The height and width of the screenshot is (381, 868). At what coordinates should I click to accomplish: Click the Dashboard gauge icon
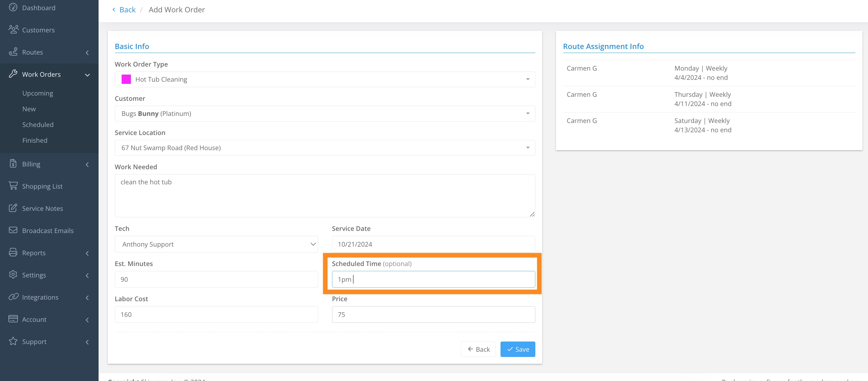tap(13, 7)
